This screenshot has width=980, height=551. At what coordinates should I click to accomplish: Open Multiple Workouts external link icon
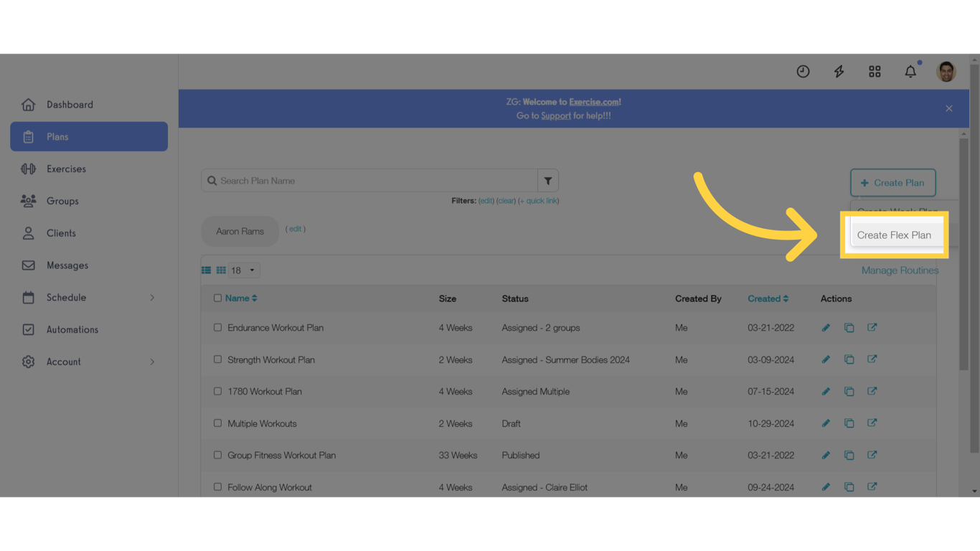[x=872, y=423]
